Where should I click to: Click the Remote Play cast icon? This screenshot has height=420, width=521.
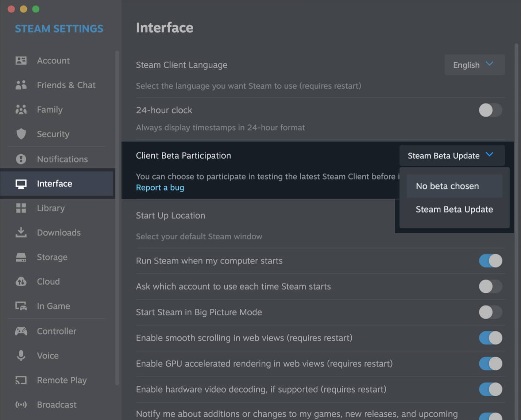coord(21,380)
